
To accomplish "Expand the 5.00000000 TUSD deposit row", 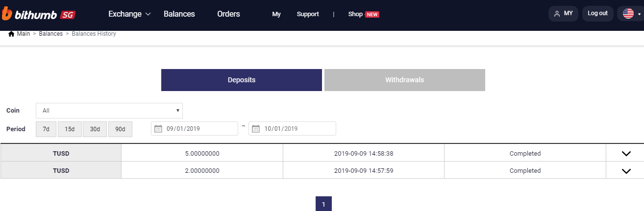I will [x=626, y=153].
